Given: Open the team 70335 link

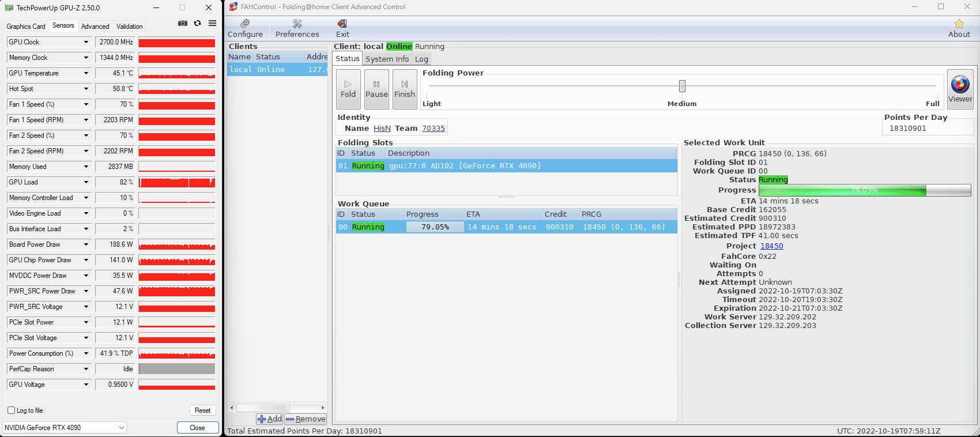Looking at the screenshot, I should [x=434, y=129].
